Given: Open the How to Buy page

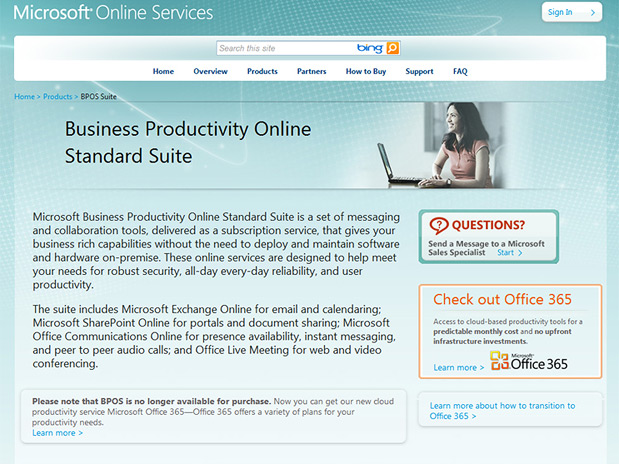Looking at the screenshot, I should click(x=365, y=72).
